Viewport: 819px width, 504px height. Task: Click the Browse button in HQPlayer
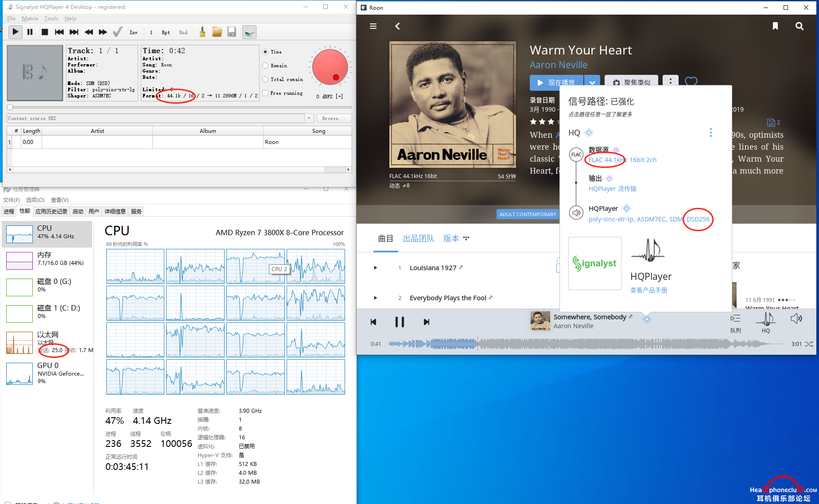(x=334, y=118)
